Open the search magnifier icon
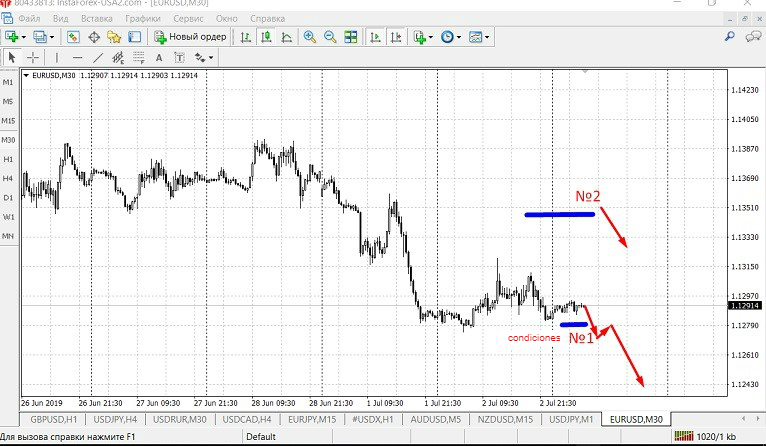766x446 pixels. 730,37
